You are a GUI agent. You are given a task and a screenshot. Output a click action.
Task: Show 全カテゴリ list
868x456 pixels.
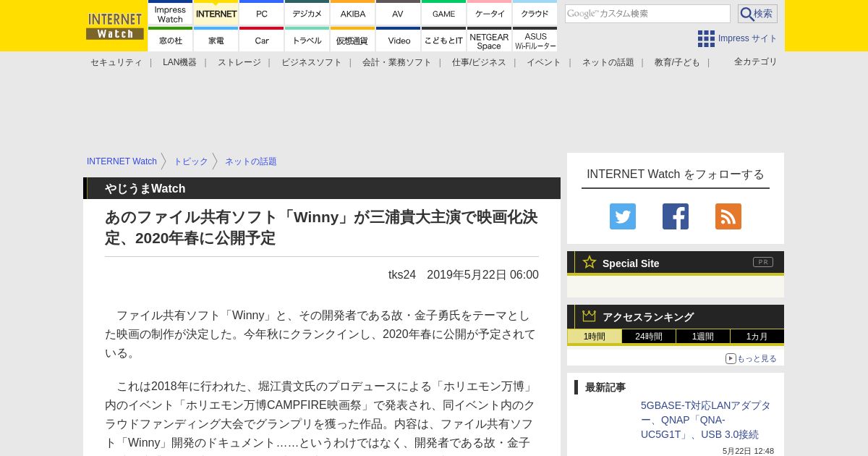point(756,62)
